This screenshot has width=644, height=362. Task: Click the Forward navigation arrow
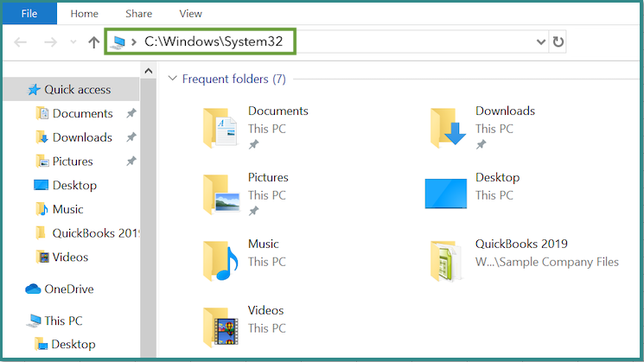pyautogui.click(x=50, y=41)
